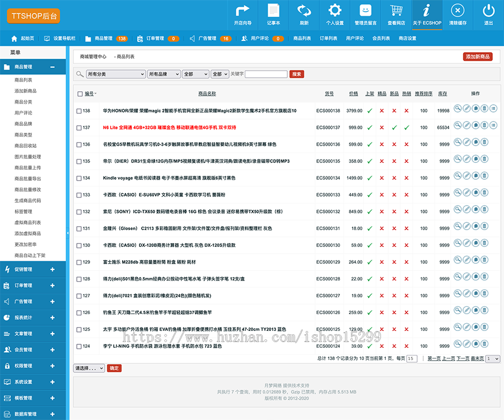
Task: Check the checkbox for product 137
Action: pyautogui.click(x=79, y=128)
